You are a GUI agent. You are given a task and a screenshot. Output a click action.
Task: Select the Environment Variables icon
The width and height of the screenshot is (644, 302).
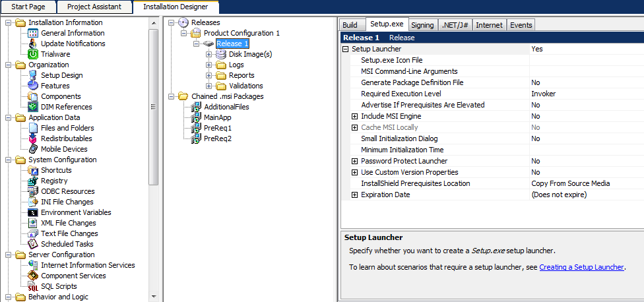(33, 212)
